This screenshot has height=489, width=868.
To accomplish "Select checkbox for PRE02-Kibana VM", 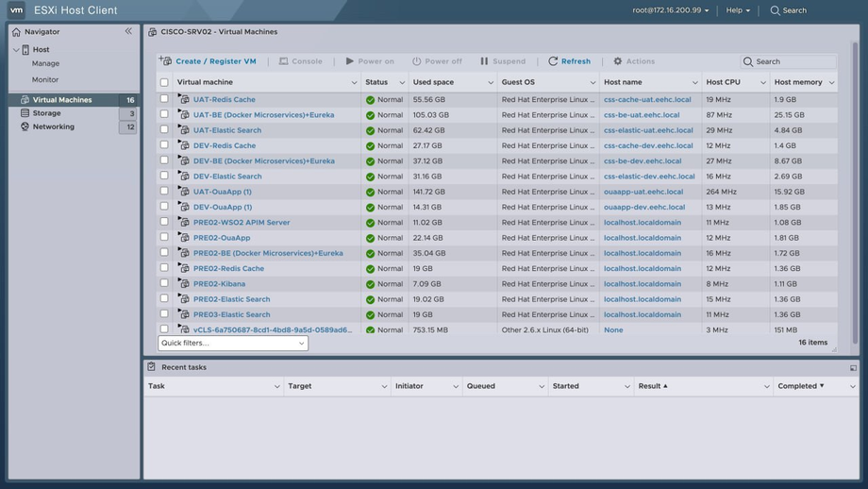I will tap(164, 283).
